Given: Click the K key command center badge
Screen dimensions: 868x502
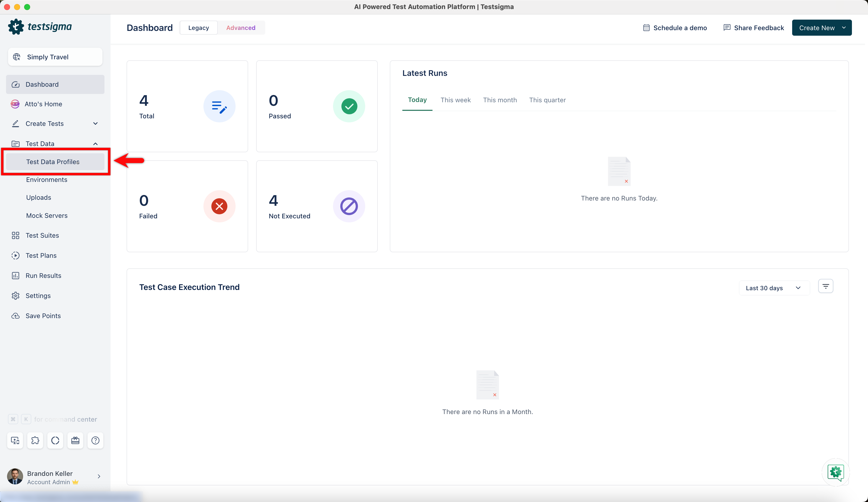Looking at the screenshot, I should tap(26, 419).
